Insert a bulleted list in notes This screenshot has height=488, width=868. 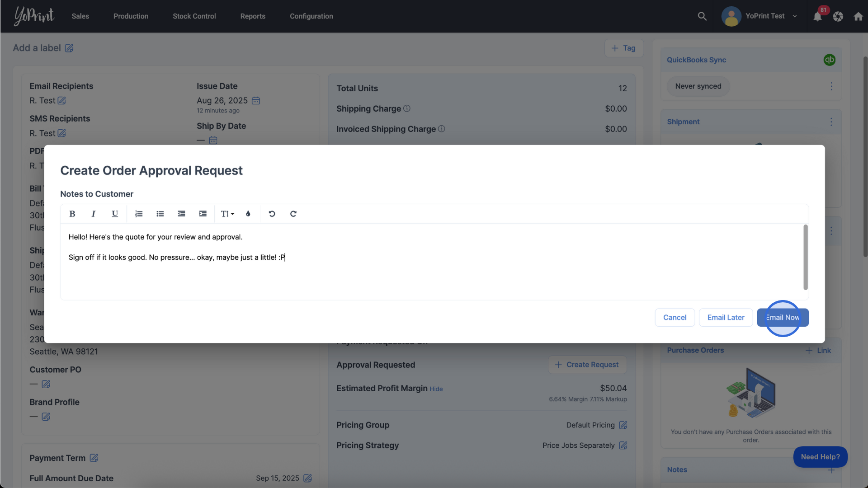[x=160, y=214]
